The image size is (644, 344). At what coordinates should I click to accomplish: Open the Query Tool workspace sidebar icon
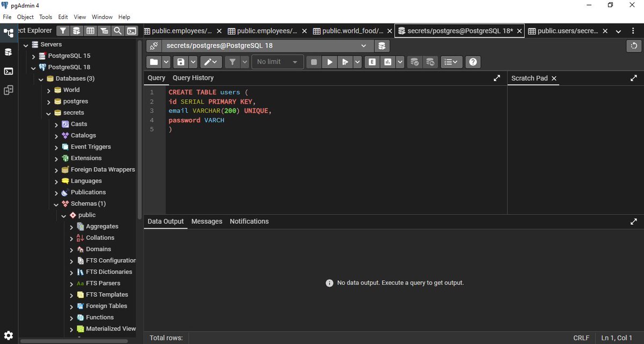pyautogui.click(x=8, y=52)
